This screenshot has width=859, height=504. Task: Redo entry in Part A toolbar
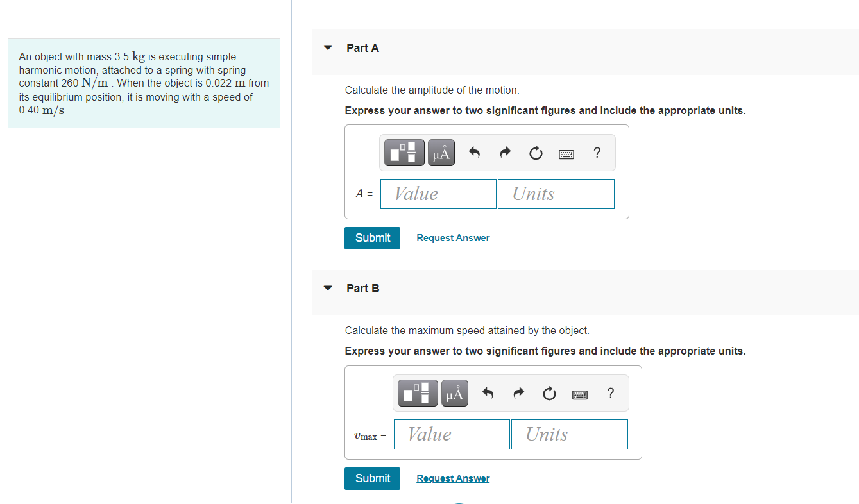point(505,153)
